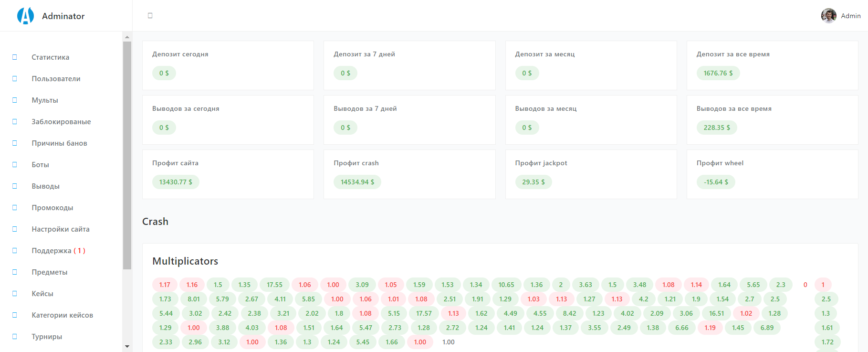Screen dimensions: 868x352
Task: Click the Multiplicators heading
Action: tap(185, 261)
